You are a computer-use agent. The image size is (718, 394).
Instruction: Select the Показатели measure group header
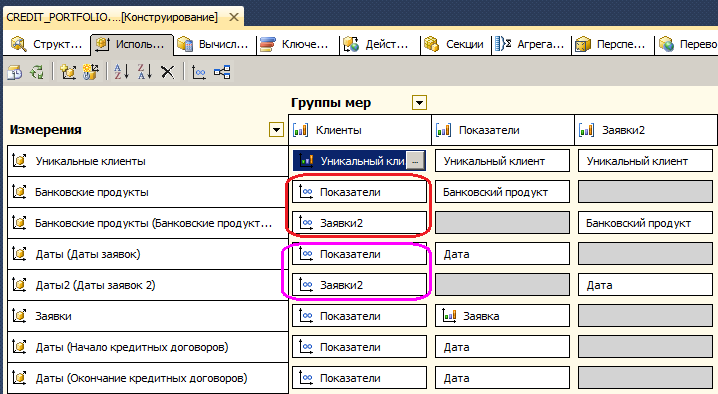click(502, 130)
